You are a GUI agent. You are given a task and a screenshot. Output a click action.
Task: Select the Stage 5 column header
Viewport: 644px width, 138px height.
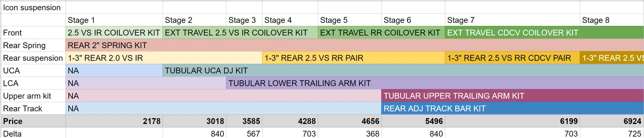coord(350,20)
